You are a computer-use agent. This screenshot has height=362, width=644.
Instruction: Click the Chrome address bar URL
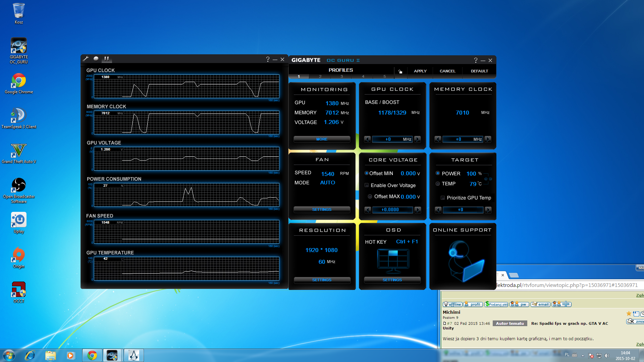point(567,285)
